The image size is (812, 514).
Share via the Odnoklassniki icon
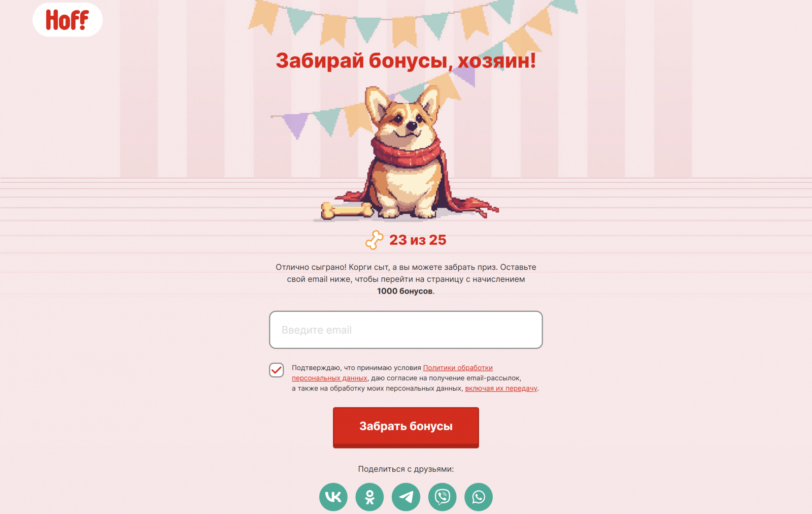pos(369,497)
